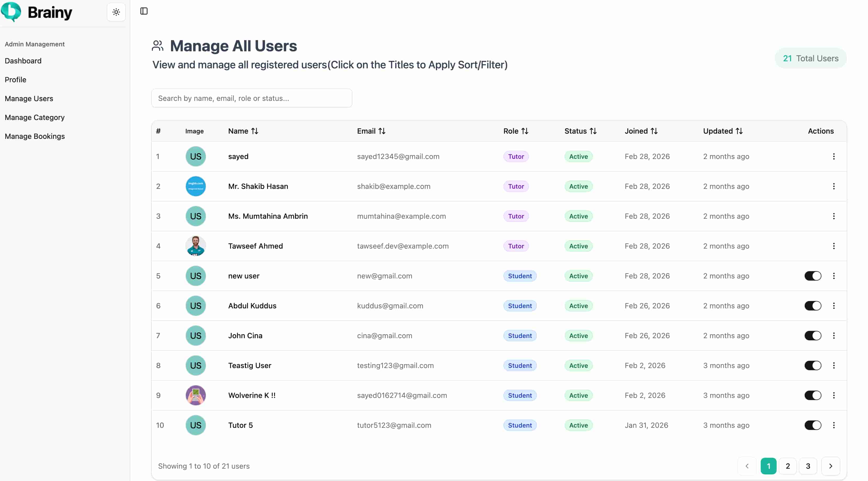The width and height of the screenshot is (868, 481).
Task: Click Tutor role badge for sayed
Action: pos(516,156)
